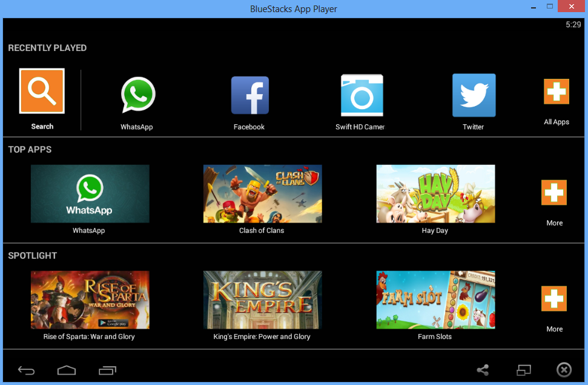This screenshot has width=588, height=385.
Task: Click the 5:29 clock display
Action: [573, 25]
